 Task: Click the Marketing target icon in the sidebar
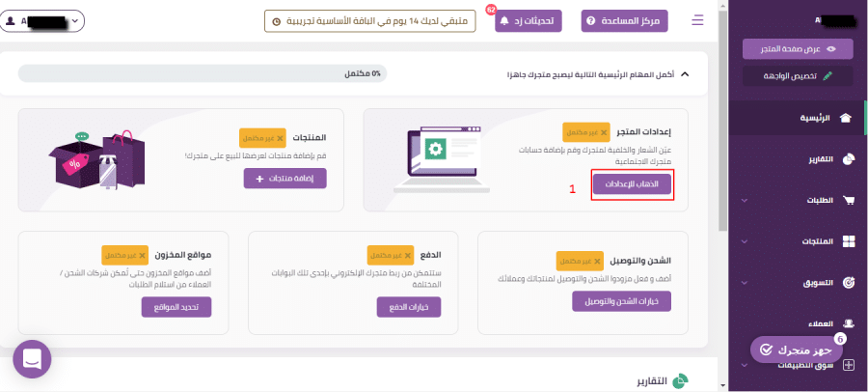848,282
